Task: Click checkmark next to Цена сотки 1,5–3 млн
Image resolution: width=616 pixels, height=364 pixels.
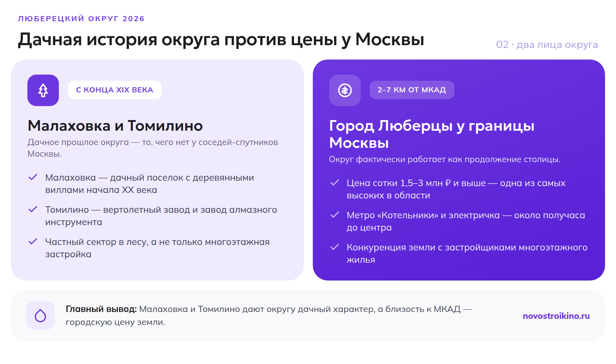Action: [334, 183]
